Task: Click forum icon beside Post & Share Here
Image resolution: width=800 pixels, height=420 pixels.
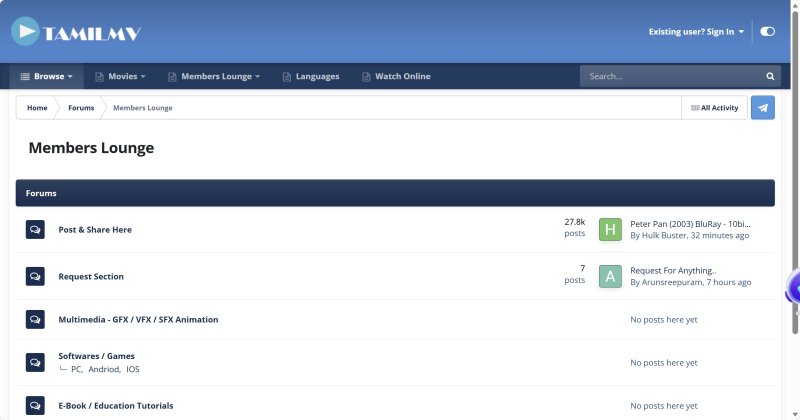Action: [x=35, y=230]
